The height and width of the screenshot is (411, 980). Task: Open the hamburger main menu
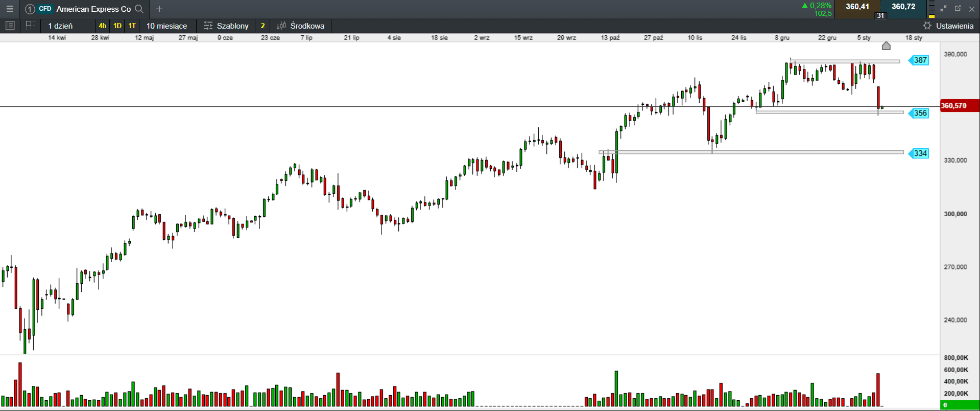point(9,9)
